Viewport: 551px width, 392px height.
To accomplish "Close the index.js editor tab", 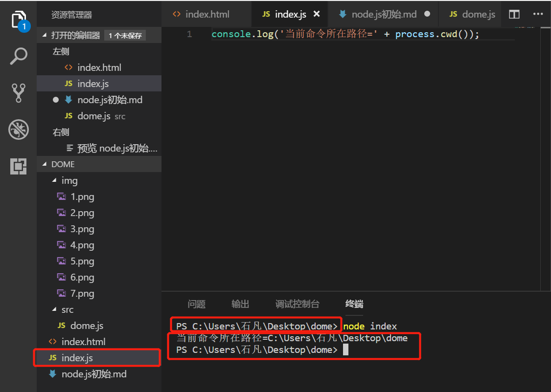I will click(x=317, y=14).
